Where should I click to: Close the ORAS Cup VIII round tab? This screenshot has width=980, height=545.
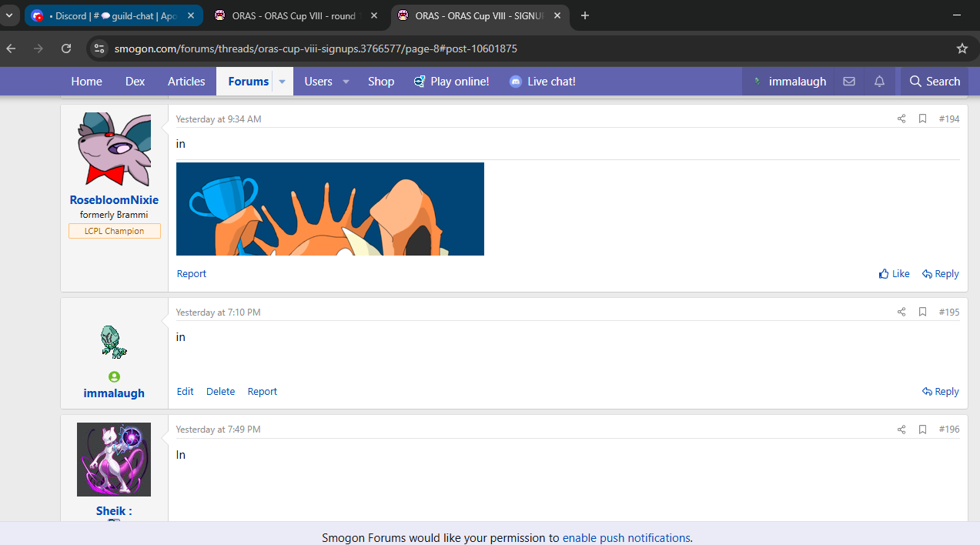pos(374,15)
